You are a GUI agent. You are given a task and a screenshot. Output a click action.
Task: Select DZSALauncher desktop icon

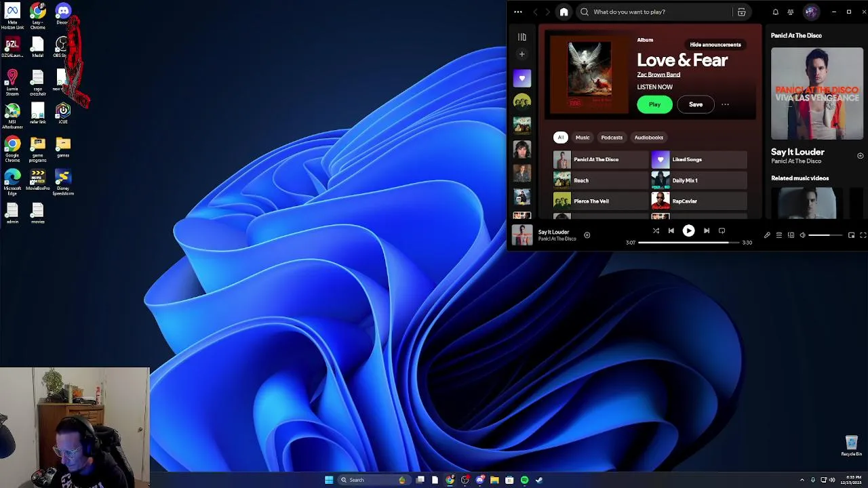click(12, 48)
